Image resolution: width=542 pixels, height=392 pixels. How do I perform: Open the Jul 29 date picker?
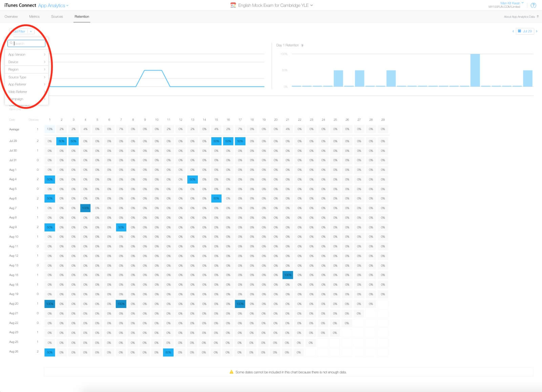(525, 31)
